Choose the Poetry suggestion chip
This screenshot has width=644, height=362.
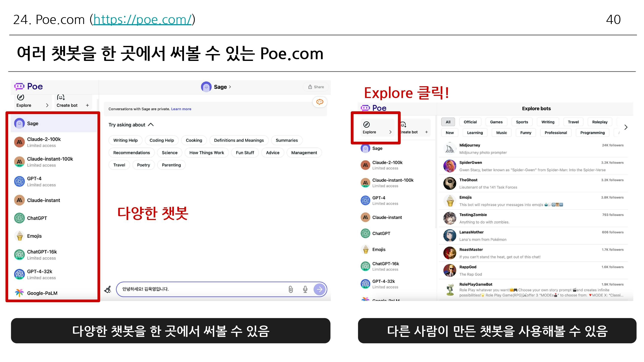(143, 165)
